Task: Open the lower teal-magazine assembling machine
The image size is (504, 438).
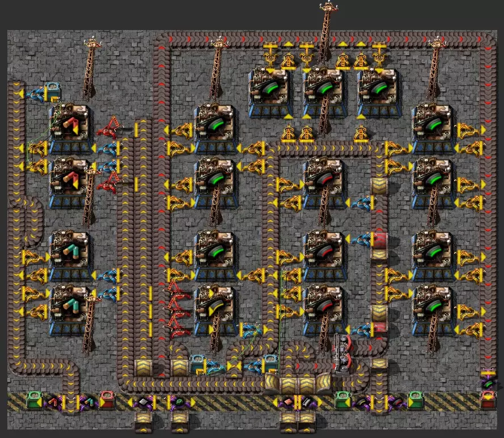Action: [x=71, y=310]
